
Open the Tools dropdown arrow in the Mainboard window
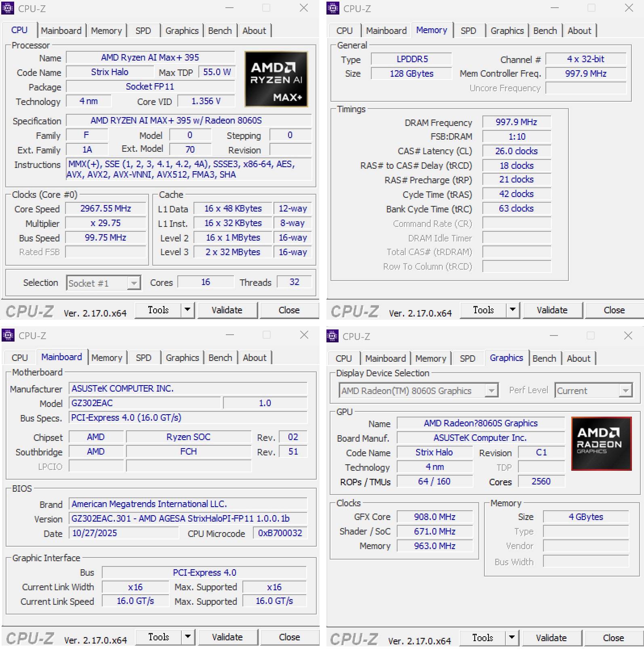pyautogui.click(x=188, y=637)
